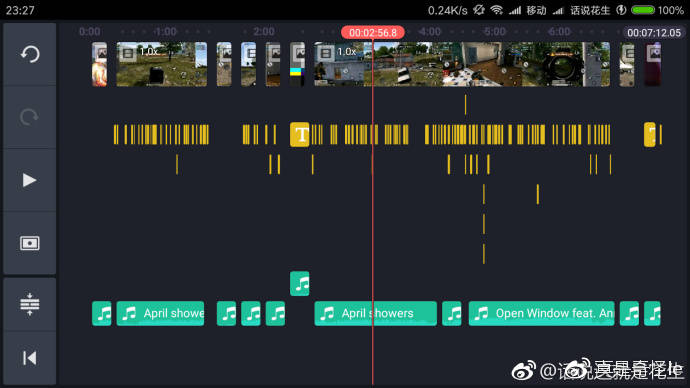Select the color-bars image clip
The height and width of the screenshot is (388, 690).
297,64
